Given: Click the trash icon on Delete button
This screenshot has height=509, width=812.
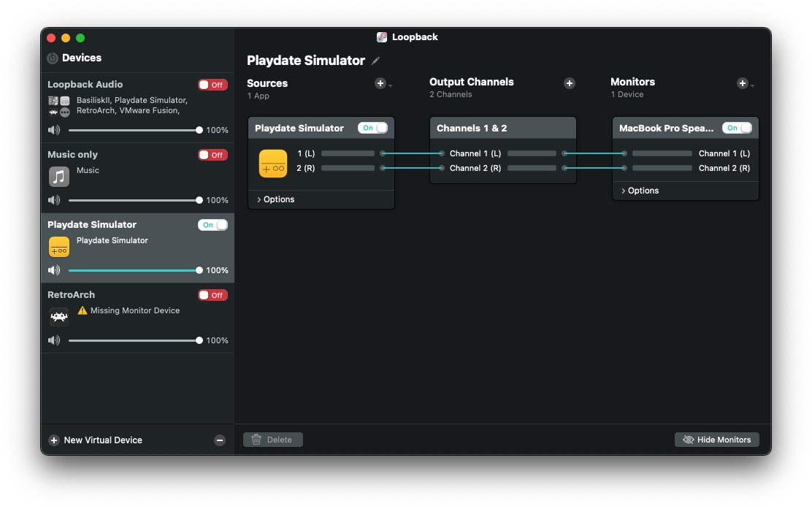Looking at the screenshot, I should click(x=256, y=440).
